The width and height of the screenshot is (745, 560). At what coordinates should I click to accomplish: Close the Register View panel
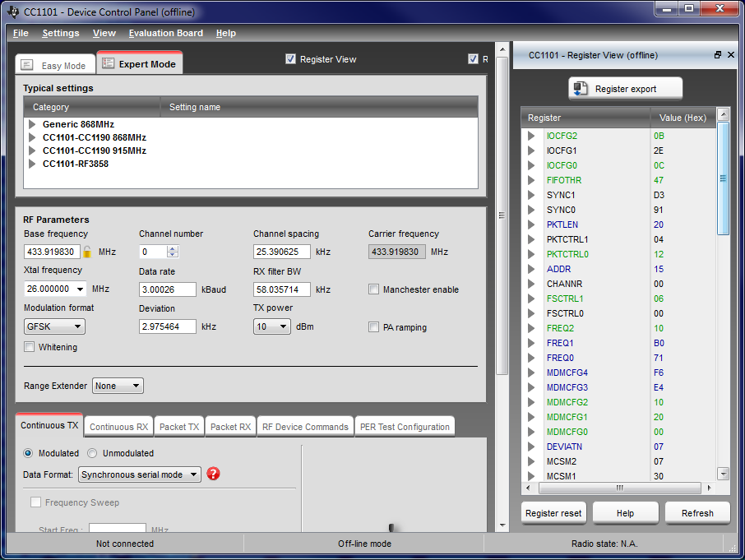coord(731,55)
